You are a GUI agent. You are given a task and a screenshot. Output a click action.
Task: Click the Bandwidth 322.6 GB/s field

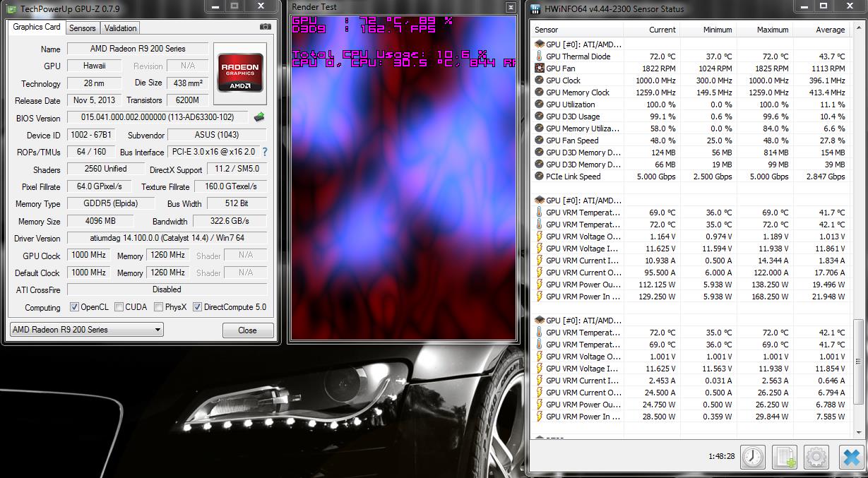[230, 221]
